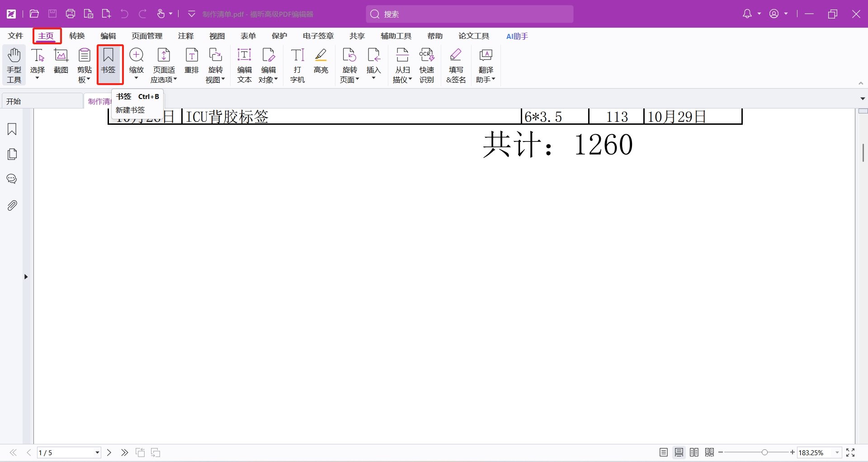The width and height of the screenshot is (868, 462).
Task: Click the zoom slider handle
Action: [x=764, y=453]
